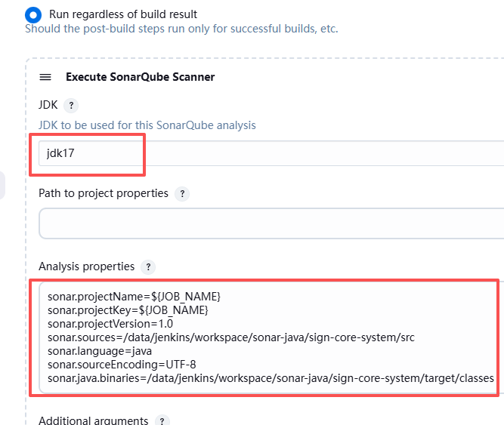The width and height of the screenshot is (504, 425).
Task: Click the "Additional arguments" label
Action: [x=93, y=420]
